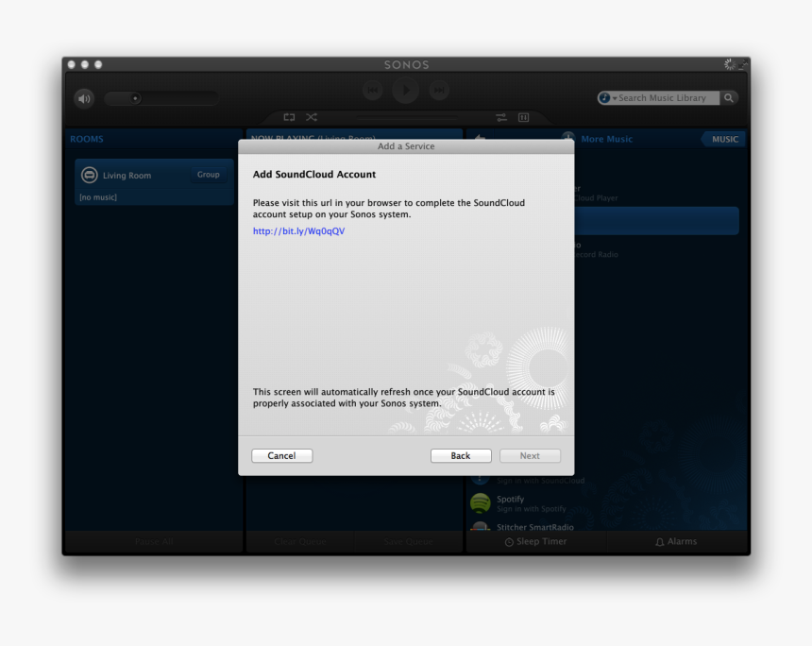The height and width of the screenshot is (646, 812).
Task: Focus the Search Music Library field
Action: 662,98
